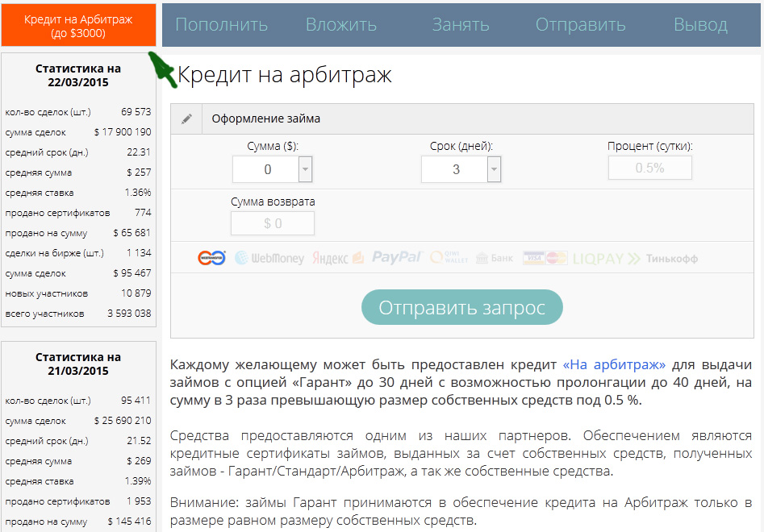The image size is (764, 532).
Task: Go to the Вложить section
Action: (x=341, y=25)
